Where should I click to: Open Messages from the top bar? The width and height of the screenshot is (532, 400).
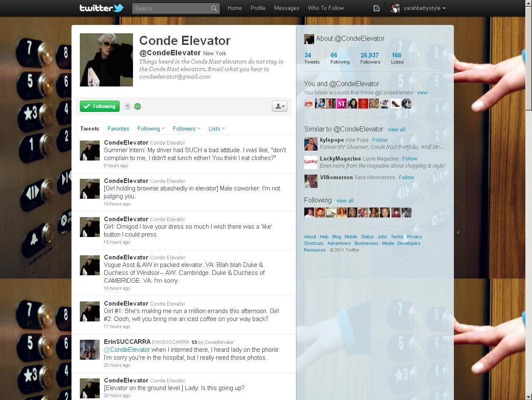click(x=287, y=8)
